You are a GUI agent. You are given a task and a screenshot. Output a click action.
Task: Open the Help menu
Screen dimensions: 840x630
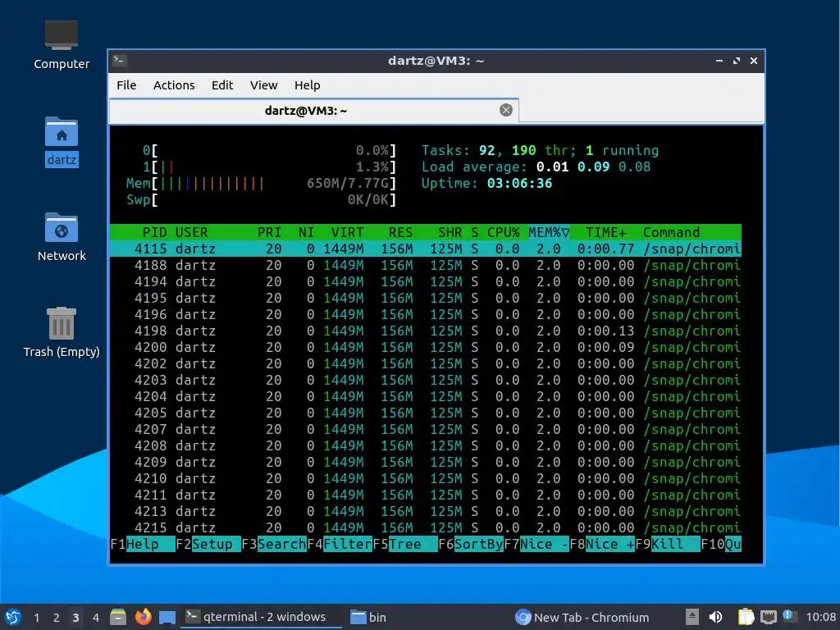[x=307, y=85]
